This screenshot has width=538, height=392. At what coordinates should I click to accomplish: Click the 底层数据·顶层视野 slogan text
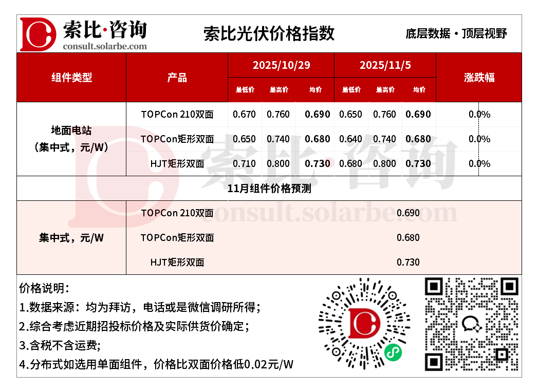coord(456,33)
